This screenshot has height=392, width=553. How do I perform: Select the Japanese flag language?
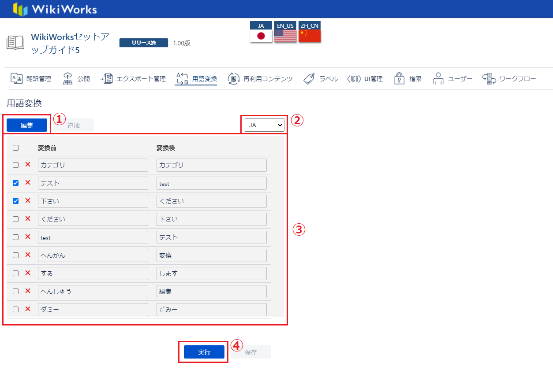coord(261,36)
